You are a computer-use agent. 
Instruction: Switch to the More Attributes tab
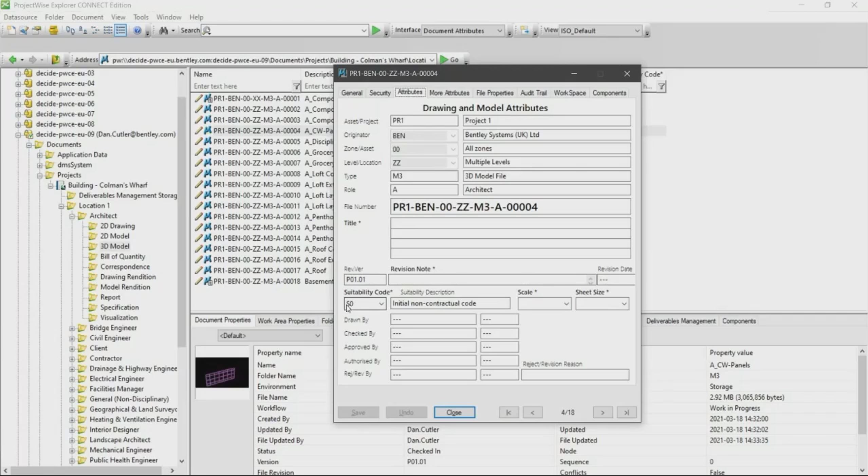449,93
